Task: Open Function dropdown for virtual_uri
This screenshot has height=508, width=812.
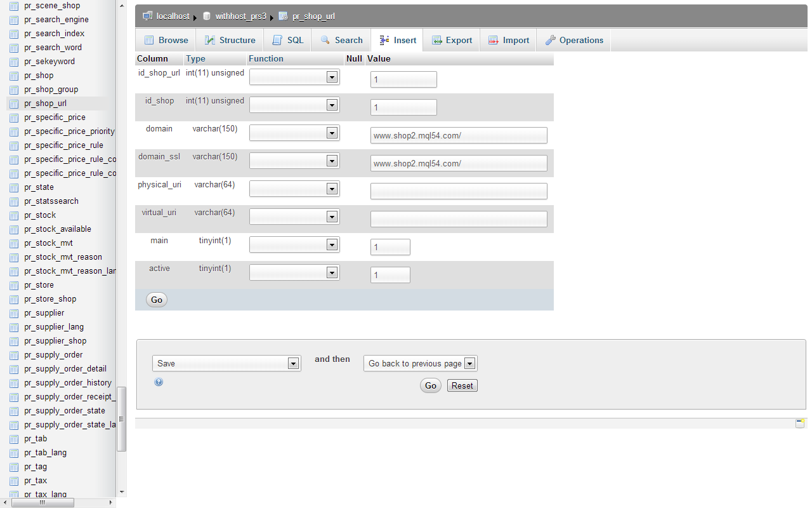Action: 294,217
